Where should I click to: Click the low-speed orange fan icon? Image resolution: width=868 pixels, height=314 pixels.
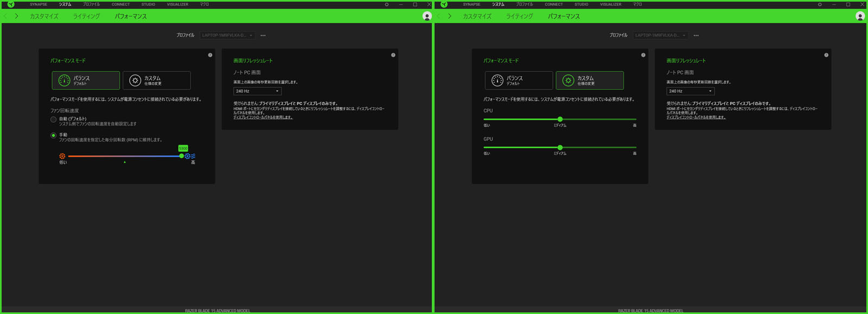62,156
